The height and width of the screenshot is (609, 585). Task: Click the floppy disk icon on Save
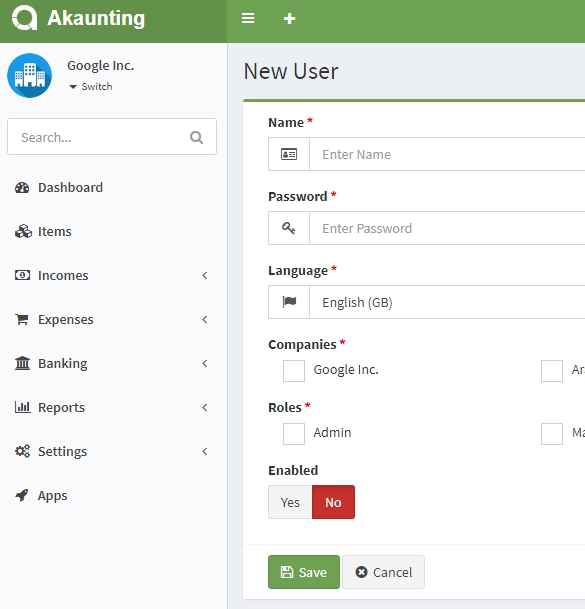tap(287, 572)
